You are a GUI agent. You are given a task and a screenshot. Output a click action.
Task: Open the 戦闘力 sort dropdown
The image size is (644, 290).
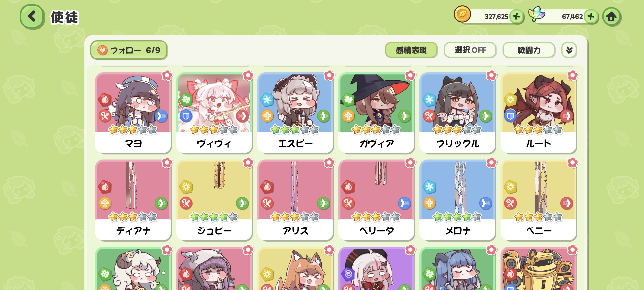point(529,50)
